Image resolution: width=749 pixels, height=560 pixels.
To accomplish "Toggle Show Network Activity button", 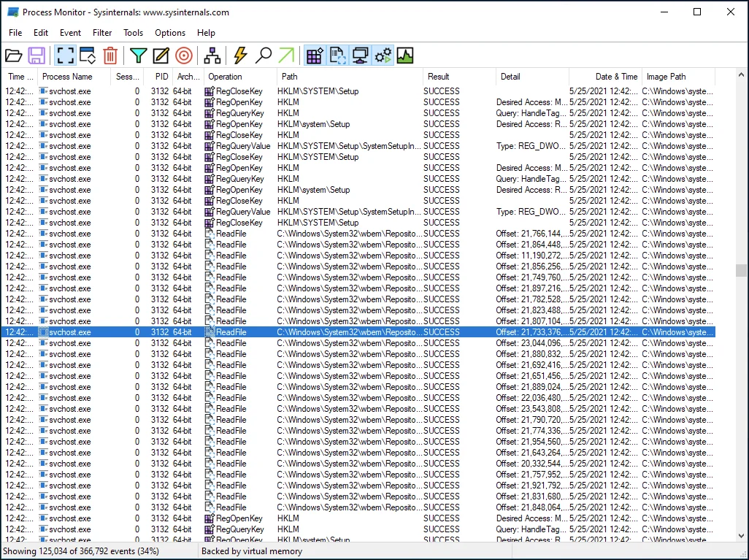I will [360, 56].
